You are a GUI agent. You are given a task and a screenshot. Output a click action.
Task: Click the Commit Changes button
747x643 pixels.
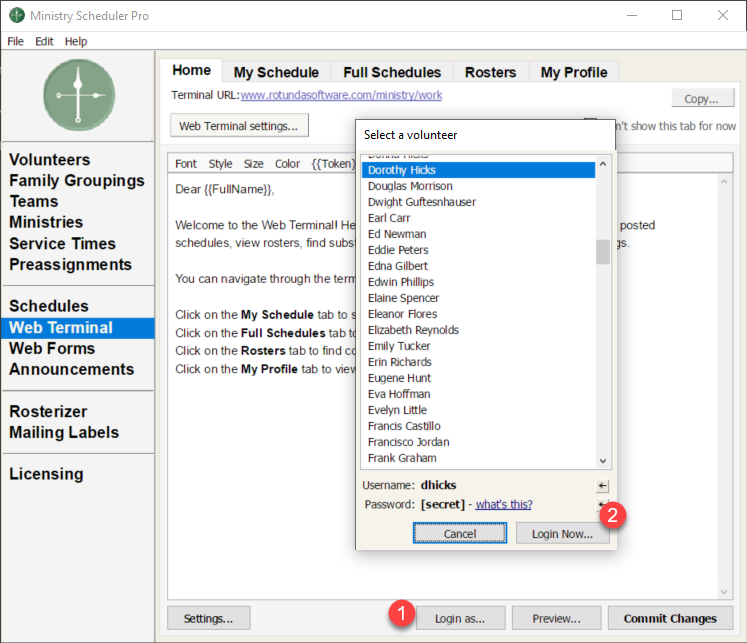pyautogui.click(x=670, y=618)
